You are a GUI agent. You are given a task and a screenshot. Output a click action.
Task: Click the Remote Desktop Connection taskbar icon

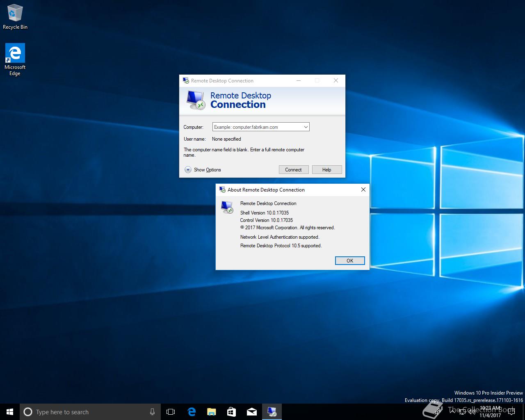[272, 412]
